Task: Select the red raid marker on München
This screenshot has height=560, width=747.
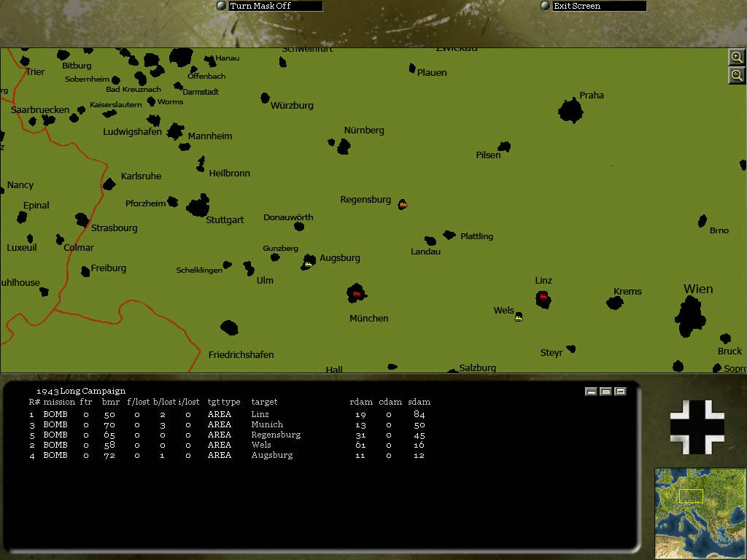Action: tap(356, 295)
